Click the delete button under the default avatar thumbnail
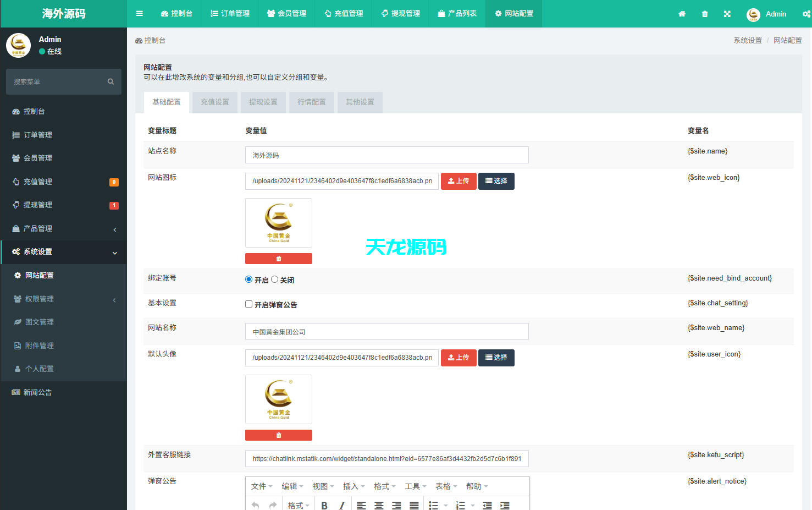 (279, 435)
